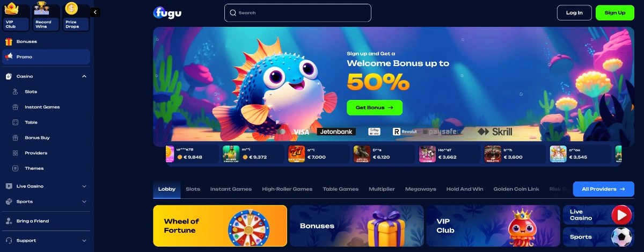The image size is (644, 252).
Task: Select the Megaways tab
Action: 421,189
